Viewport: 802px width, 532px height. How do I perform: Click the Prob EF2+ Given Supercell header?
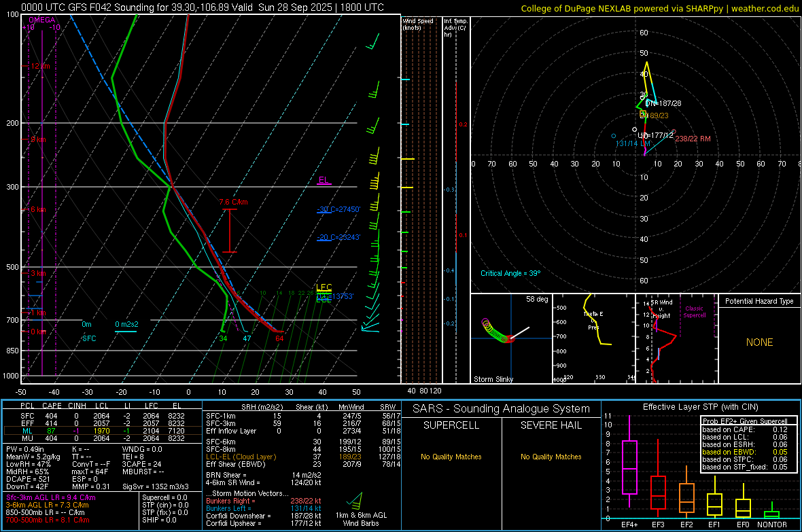745,421
